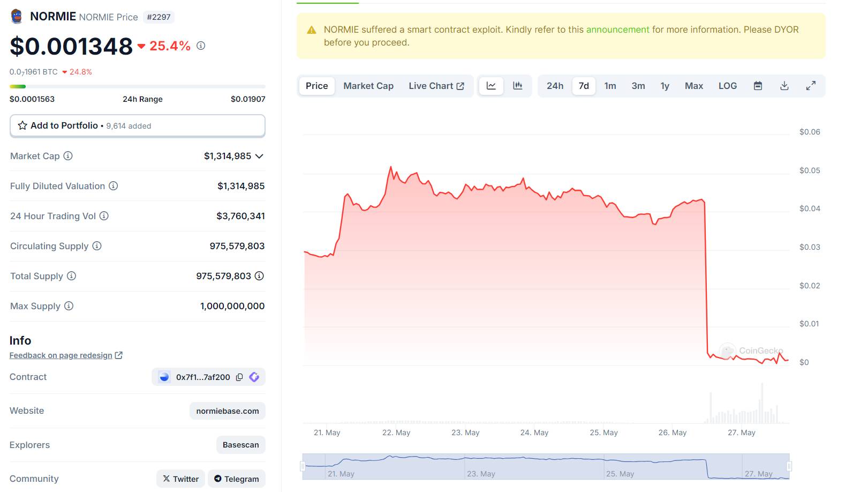Select the Max time range
The image size is (868, 492).
(x=694, y=86)
